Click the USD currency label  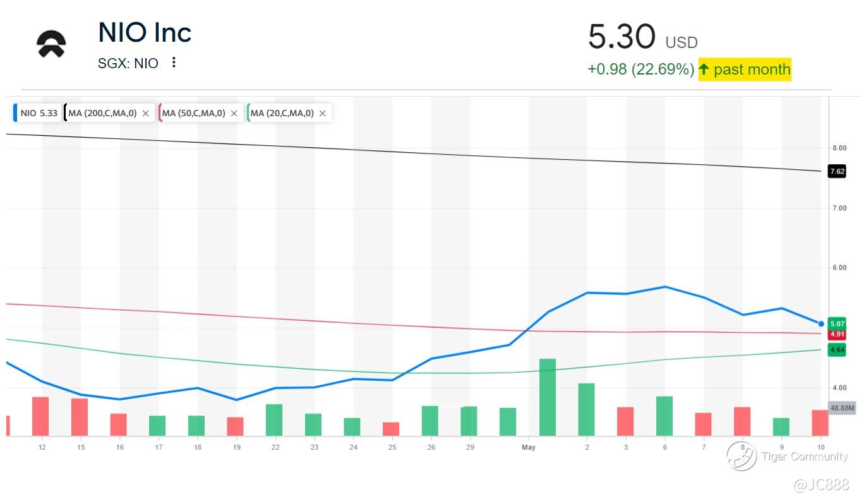click(682, 42)
